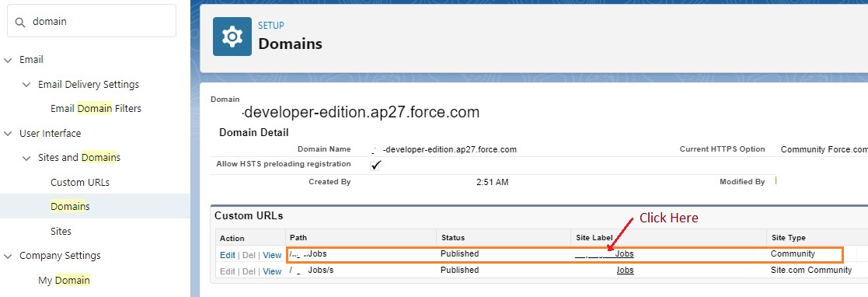This screenshot has height=297, width=868.
Task: Click View link for Community row
Action: tap(272, 255)
